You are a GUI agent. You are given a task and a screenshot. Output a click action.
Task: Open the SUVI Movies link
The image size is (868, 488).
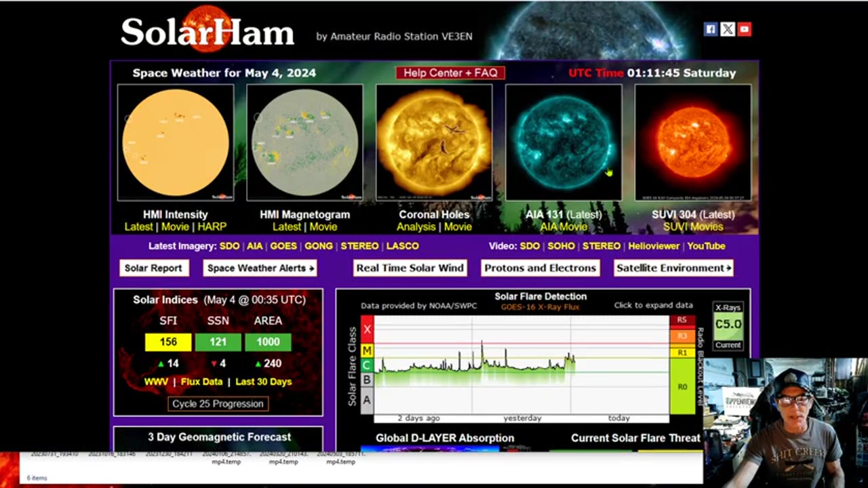693,227
